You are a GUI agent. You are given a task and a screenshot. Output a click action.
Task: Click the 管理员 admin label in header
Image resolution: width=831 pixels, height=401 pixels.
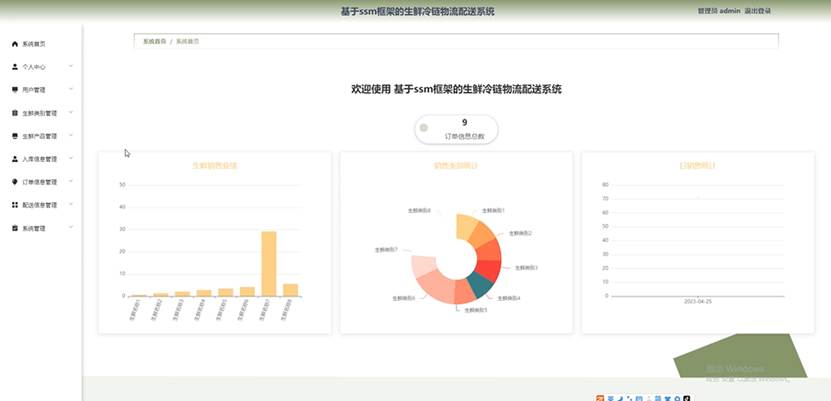pos(719,11)
